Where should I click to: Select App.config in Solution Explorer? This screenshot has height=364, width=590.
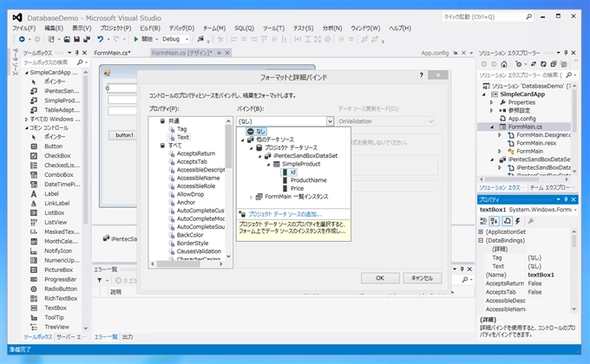521,119
